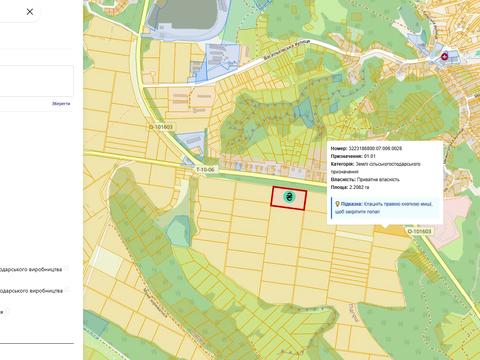Click the "Закрити" link in the panel
Viewport: 480px width, 360px height.
pos(61,104)
